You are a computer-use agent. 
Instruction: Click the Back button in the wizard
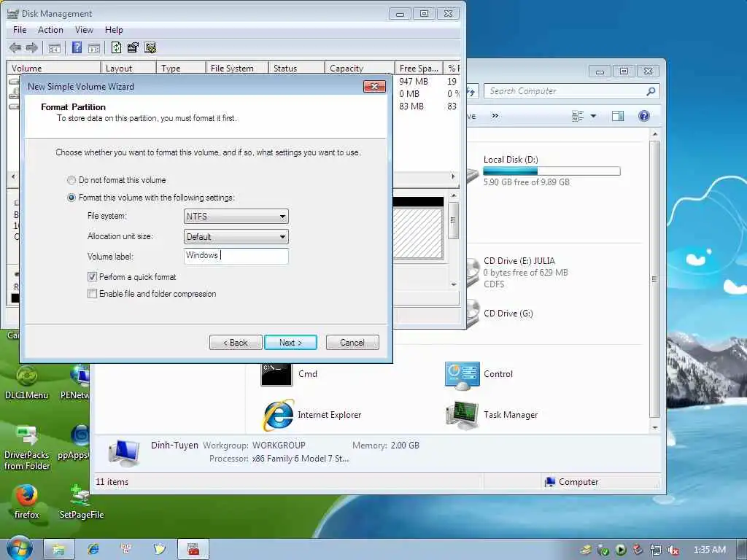point(236,343)
